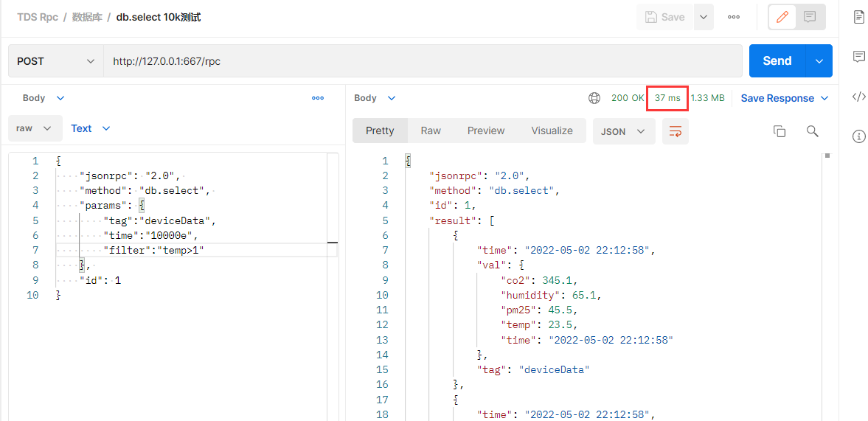Open the Save Response dropdown chevron
The image size is (868, 421).
[x=824, y=98]
